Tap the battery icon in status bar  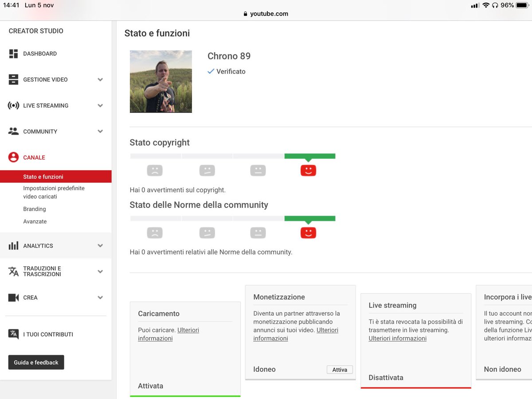[522, 5]
